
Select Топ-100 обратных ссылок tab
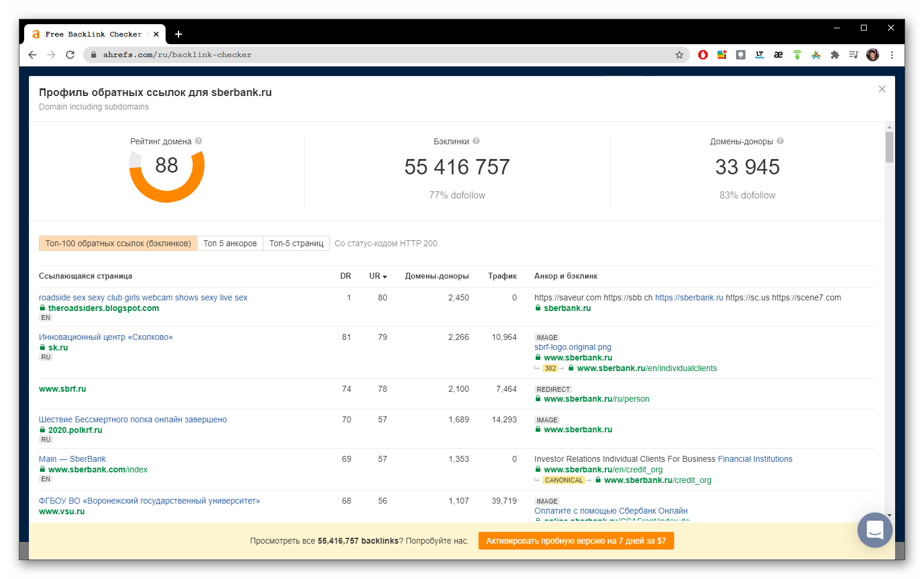pos(118,243)
